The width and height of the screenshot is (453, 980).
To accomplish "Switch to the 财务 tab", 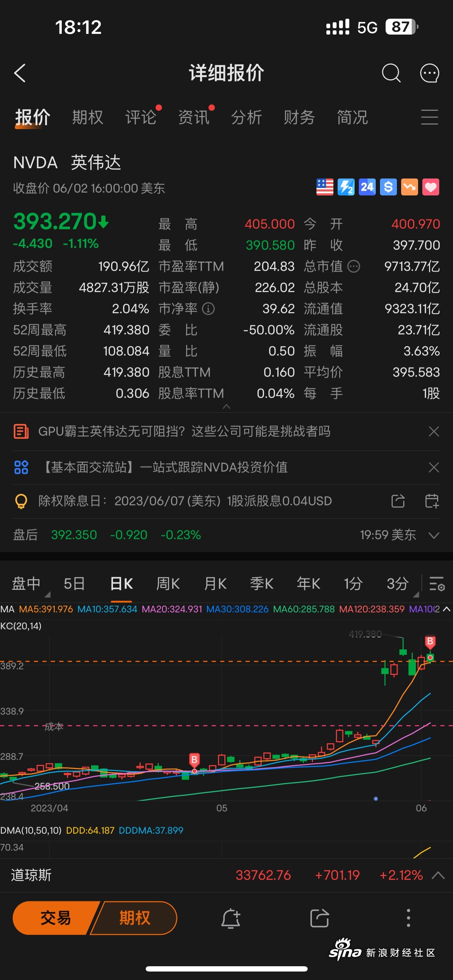I will coord(299,117).
